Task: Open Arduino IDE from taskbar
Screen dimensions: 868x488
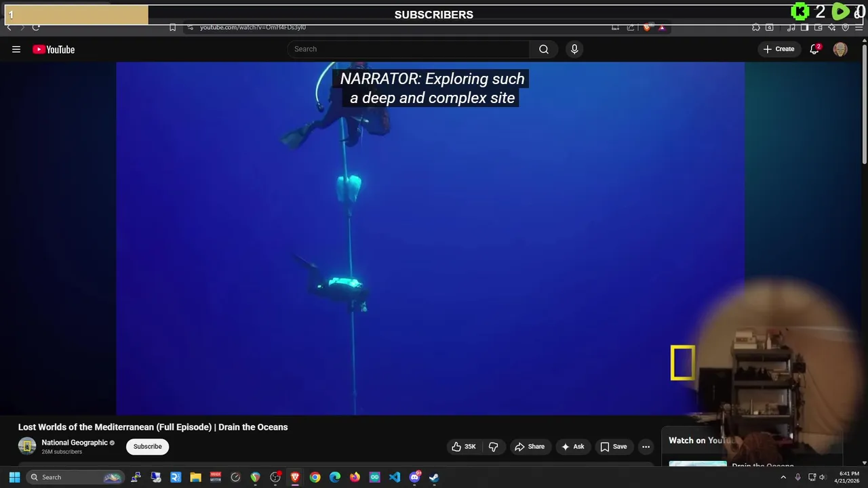Action: [375, 477]
